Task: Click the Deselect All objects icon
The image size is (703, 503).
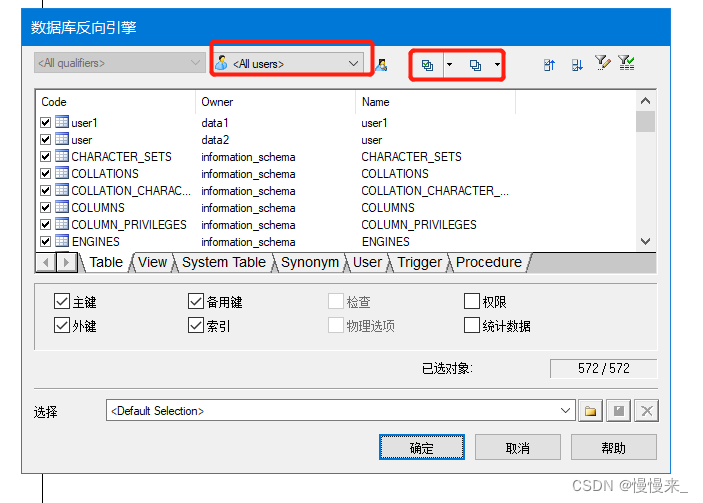Action: tap(475, 65)
